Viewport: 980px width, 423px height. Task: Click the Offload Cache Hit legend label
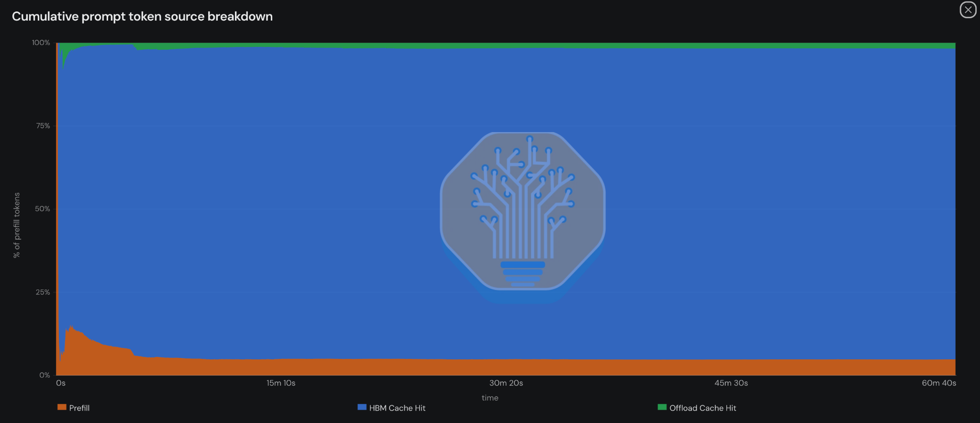pos(703,408)
